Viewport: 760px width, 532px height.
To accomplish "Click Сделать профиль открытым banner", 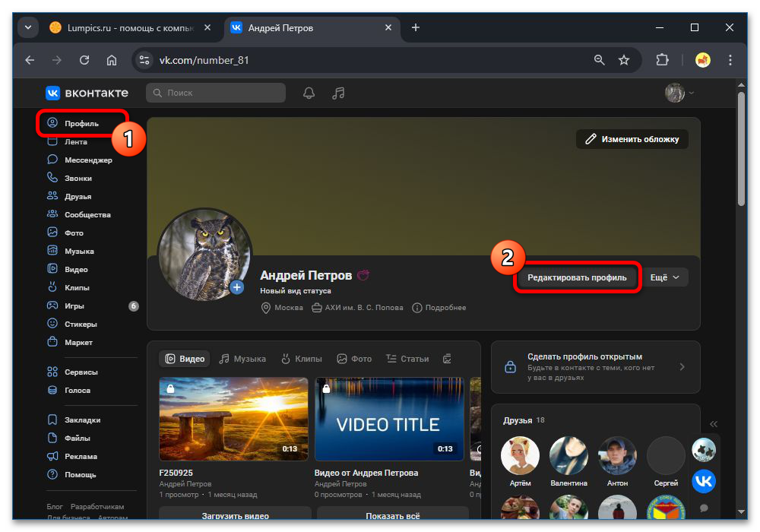I will tap(595, 367).
